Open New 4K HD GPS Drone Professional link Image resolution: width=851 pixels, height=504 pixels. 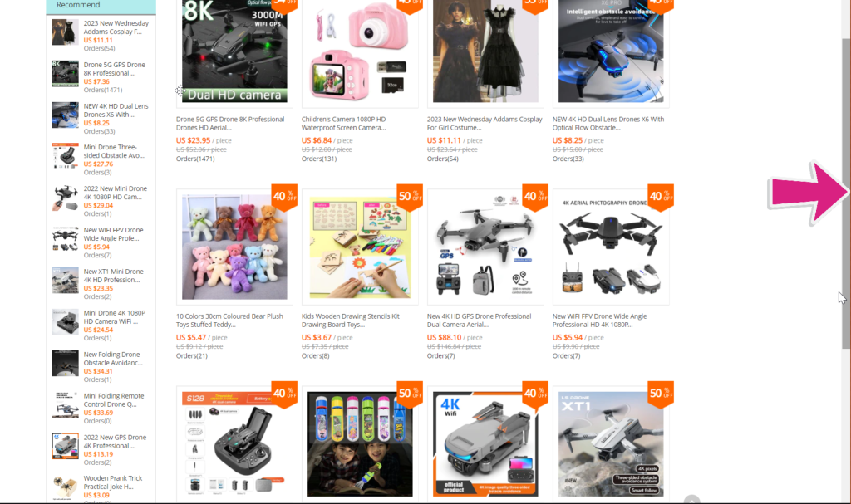480,321
